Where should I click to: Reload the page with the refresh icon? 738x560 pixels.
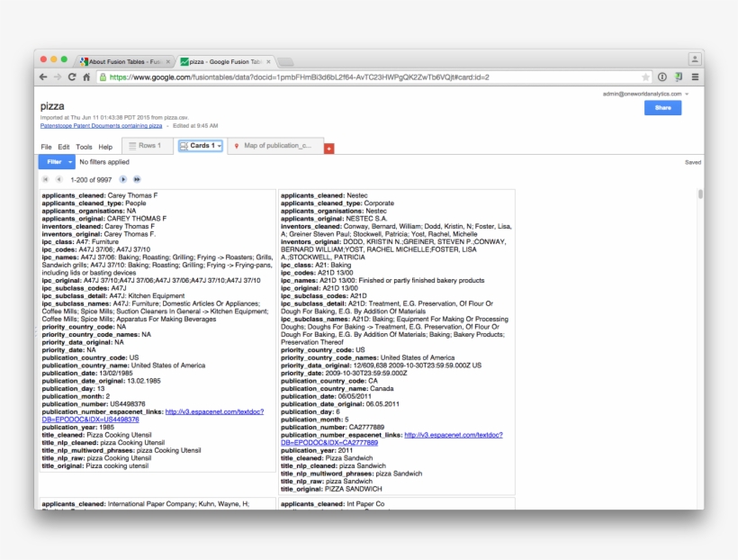pos(71,77)
